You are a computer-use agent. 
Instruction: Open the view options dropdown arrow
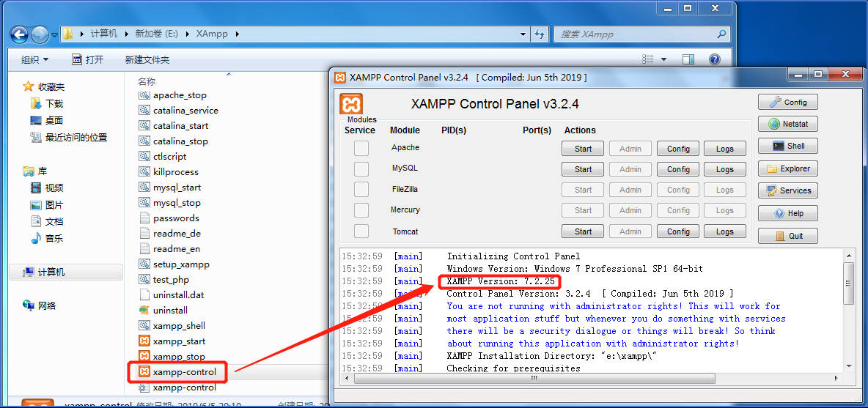click(663, 59)
